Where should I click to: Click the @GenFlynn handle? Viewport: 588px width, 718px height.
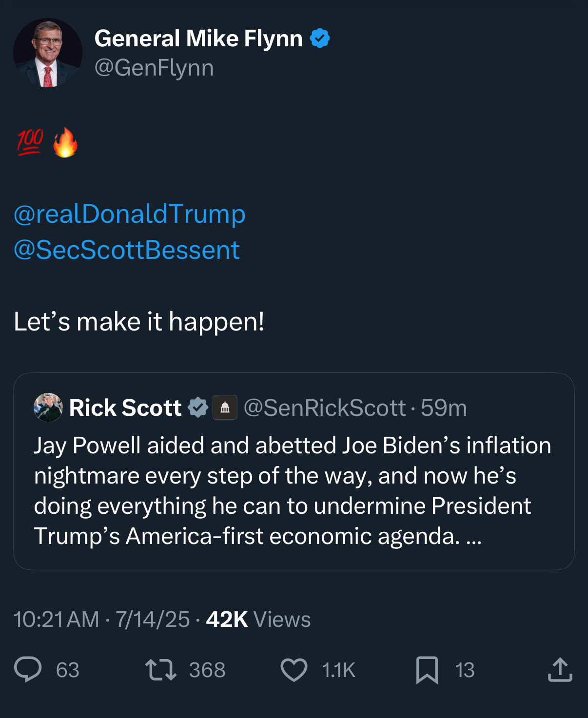pyautogui.click(x=154, y=68)
